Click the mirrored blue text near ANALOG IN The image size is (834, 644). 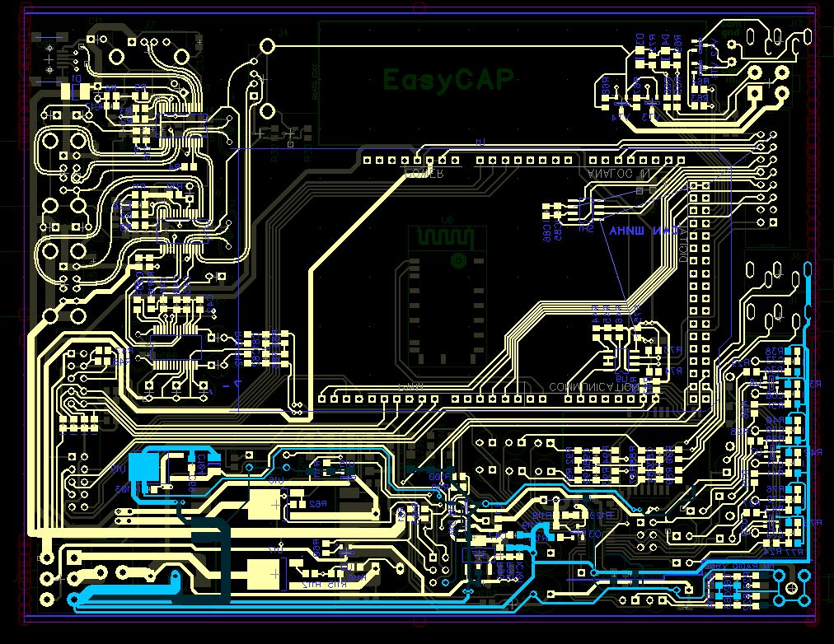(644, 231)
